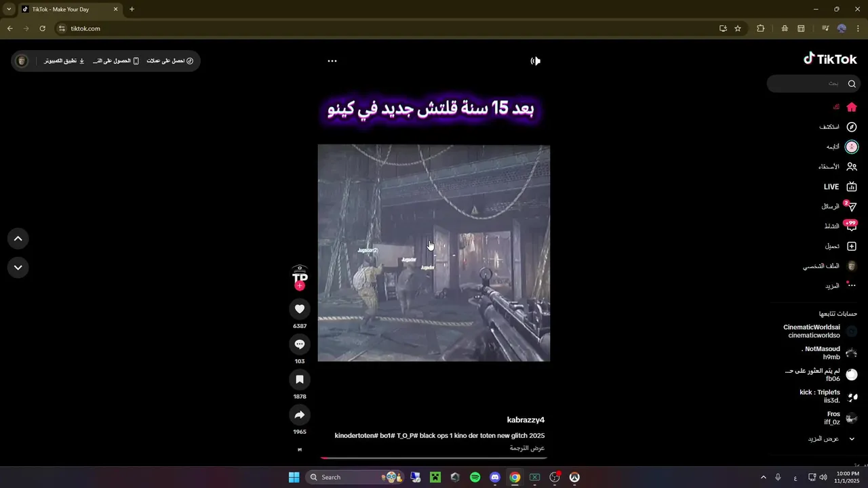Share the video using the arrow icon
868x488 pixels.
pyautogui.click(x=300, y=415)
